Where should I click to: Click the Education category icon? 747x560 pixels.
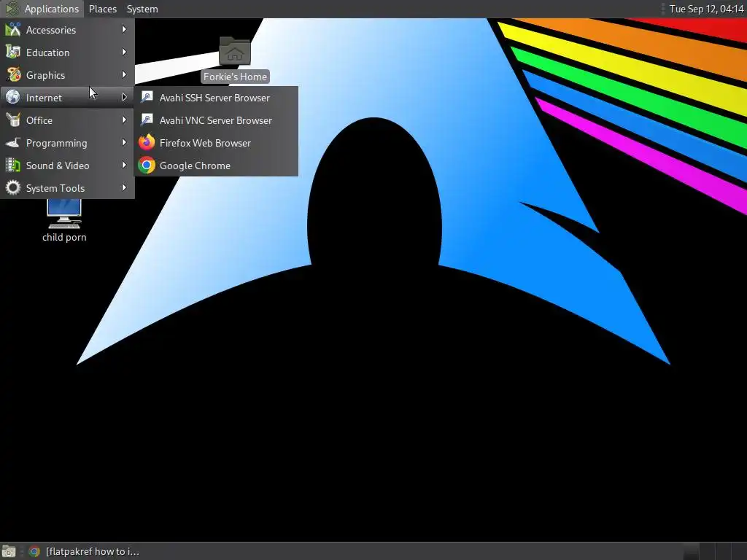click(x=13, y=52)
